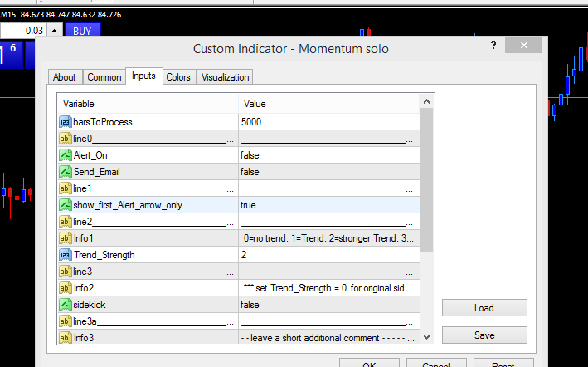Screen dimensions: 588x367
Task: Click the dialog help question mark
Action: coord(493,46)
